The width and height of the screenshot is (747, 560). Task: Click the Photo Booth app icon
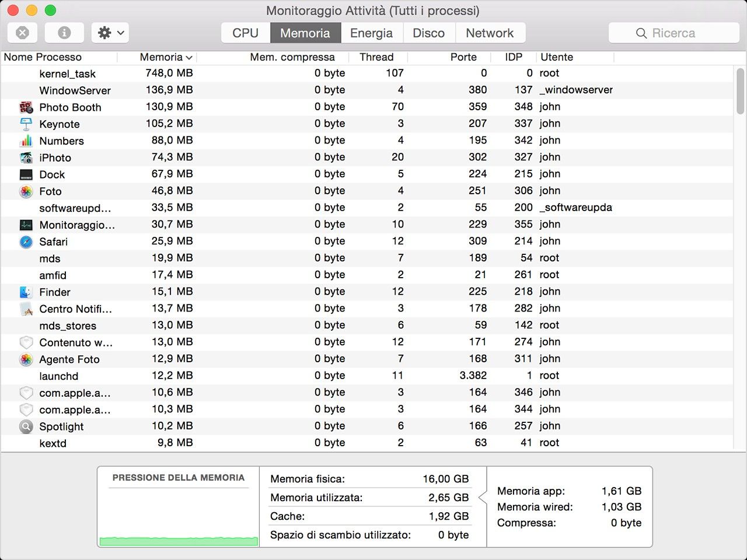click(26, 107)
